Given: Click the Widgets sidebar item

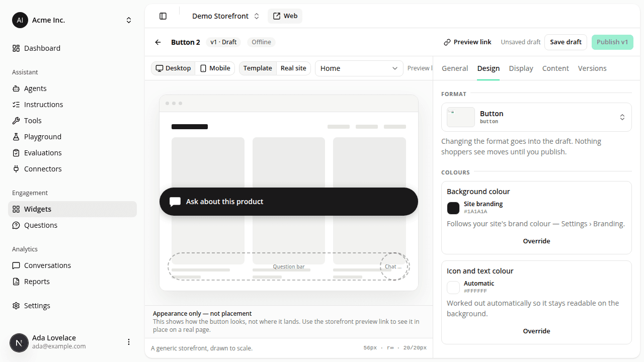Looking at the screenshot, I should (72, 209).
